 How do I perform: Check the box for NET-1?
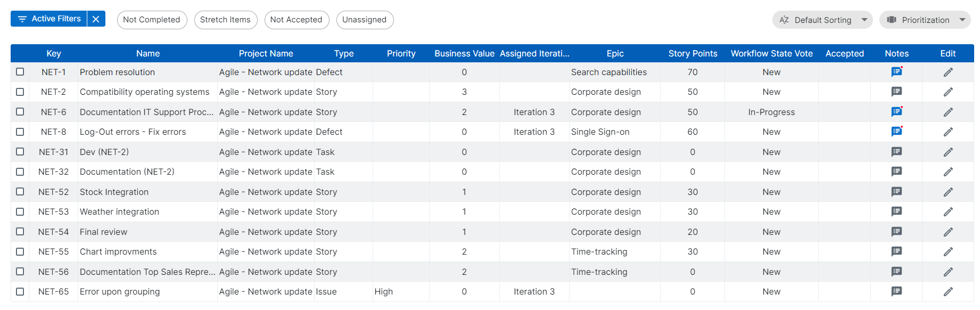point(20,72)
